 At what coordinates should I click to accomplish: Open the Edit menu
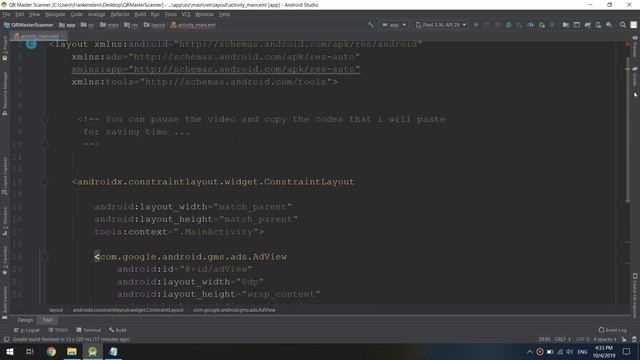[20, 14]
